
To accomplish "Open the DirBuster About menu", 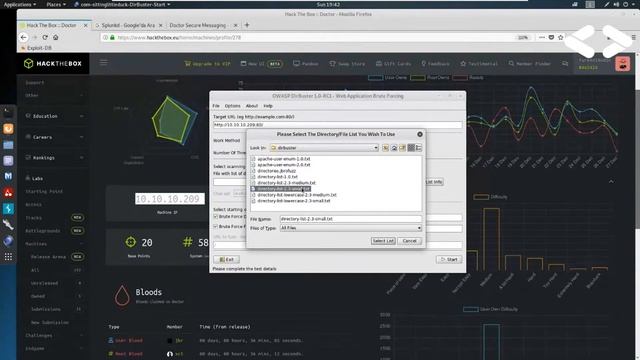I will pyautogui.click(x=252, y=106).
